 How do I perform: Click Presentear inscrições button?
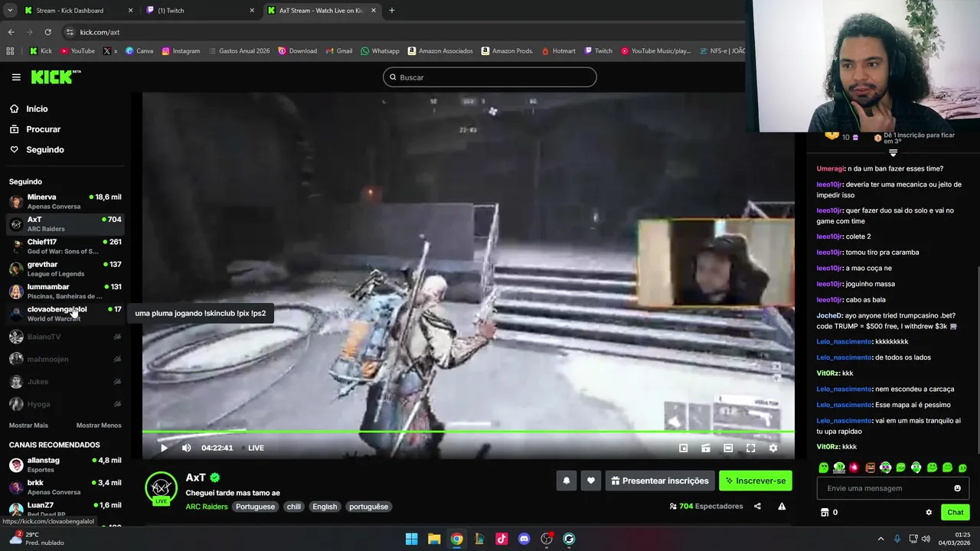(660, 481)
